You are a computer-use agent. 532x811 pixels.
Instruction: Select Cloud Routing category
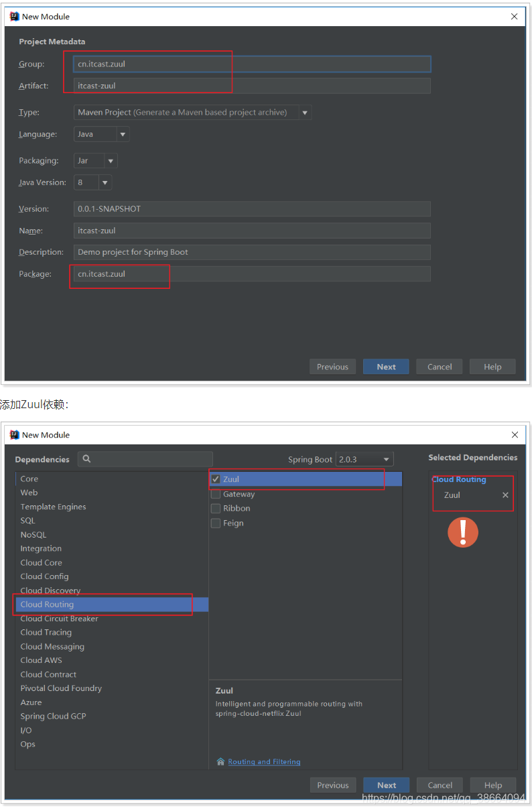point(111,605)
